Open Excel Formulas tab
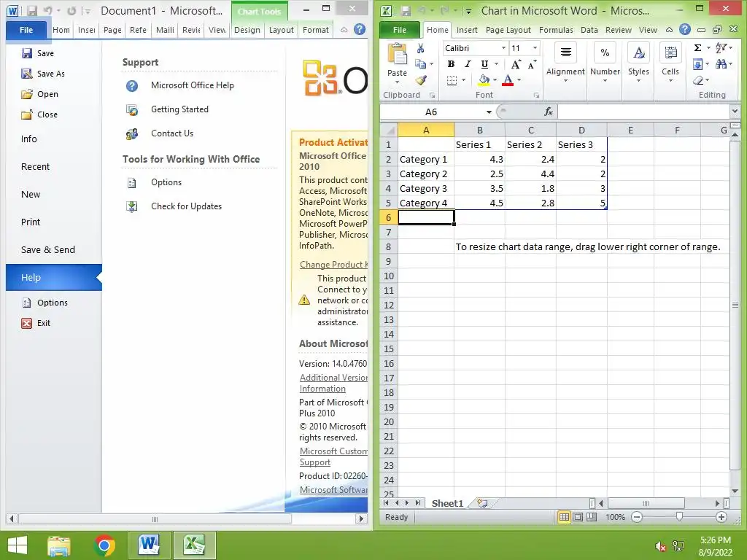This screenshot has height=560, width=747. pos(556,30)
